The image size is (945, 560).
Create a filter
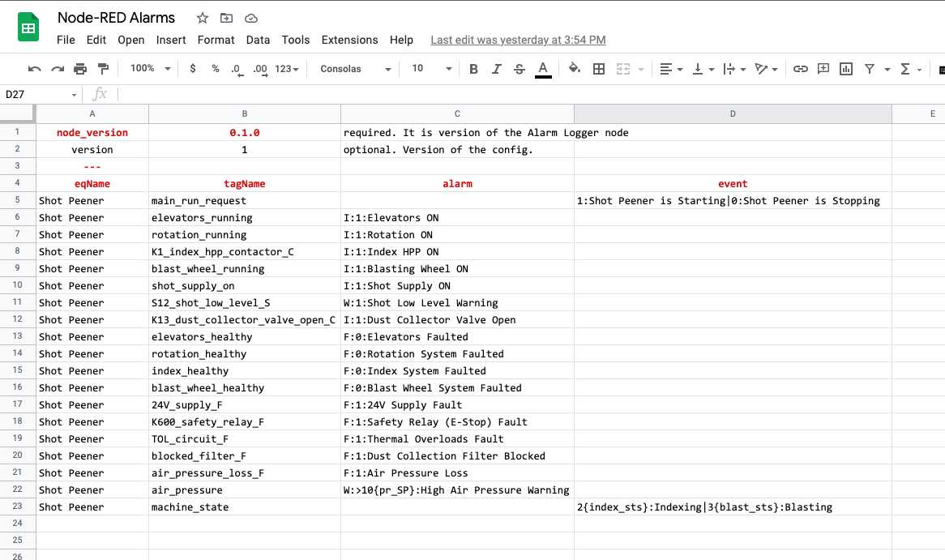870,69
